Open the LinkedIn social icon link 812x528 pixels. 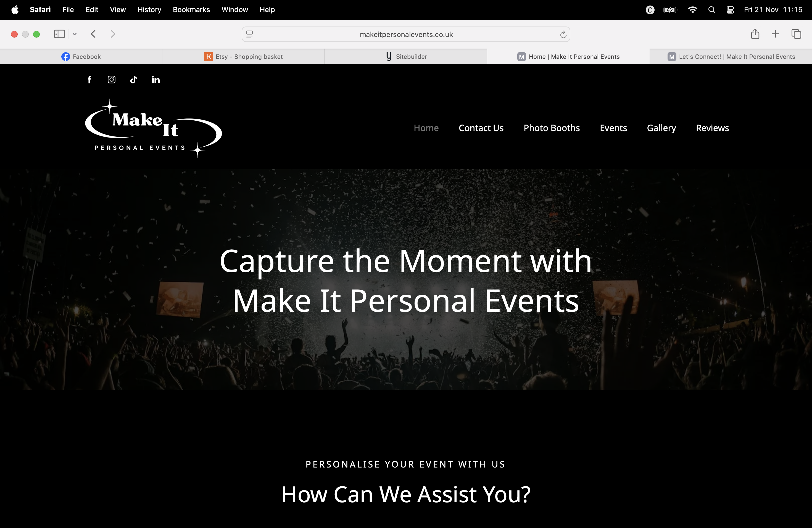[x=155, y=80]
